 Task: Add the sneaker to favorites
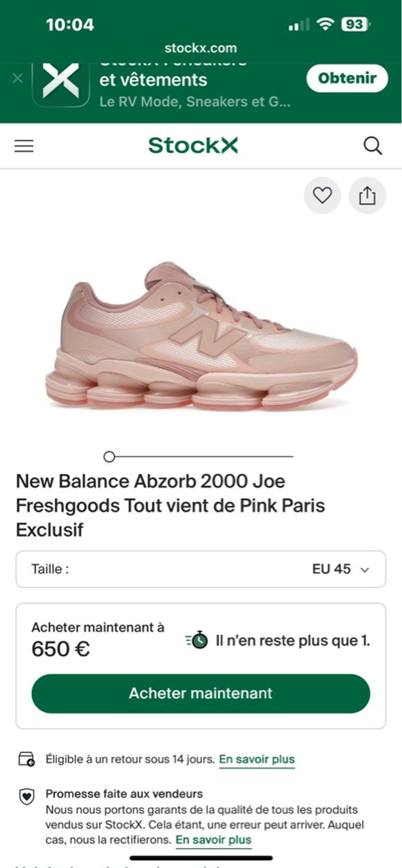(322, 195)
